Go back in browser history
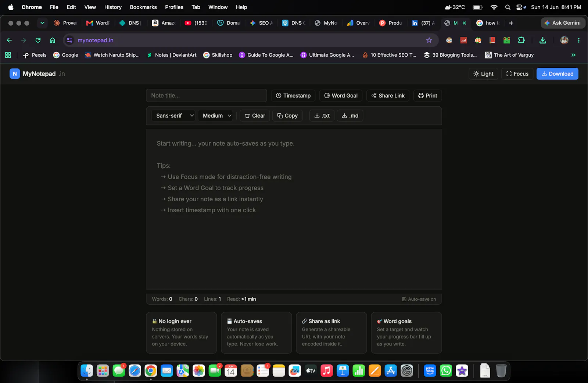Viewport: 588px width, 383px height. coord(9,40)
